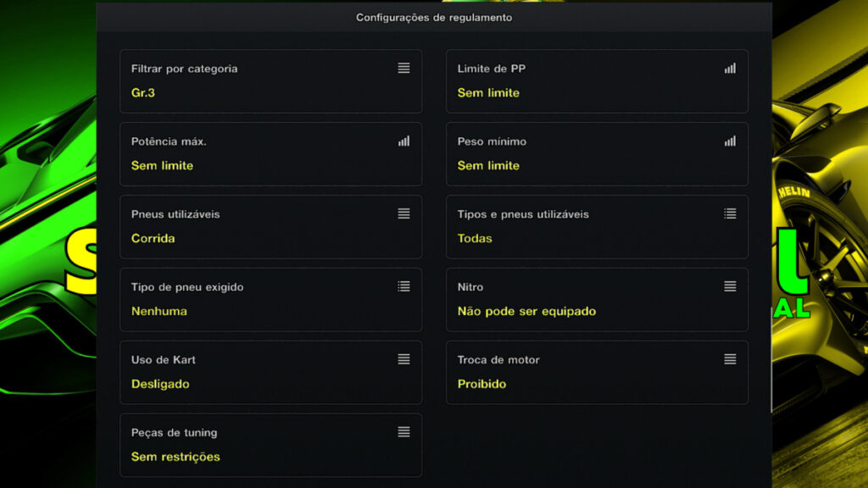Open the Gr.3 category filter value
This screenshot has width=868, height=488.
[x=143, y=93]
